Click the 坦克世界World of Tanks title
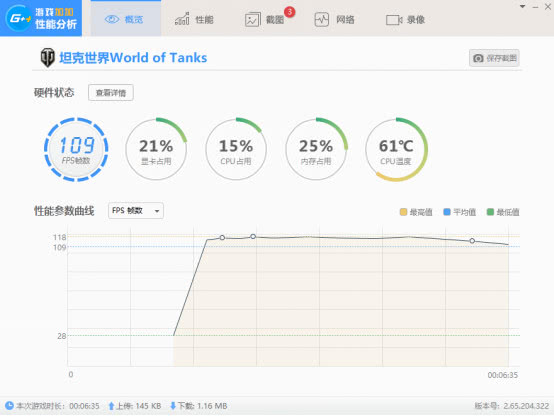Screen dimensions: 554x416 133,58
